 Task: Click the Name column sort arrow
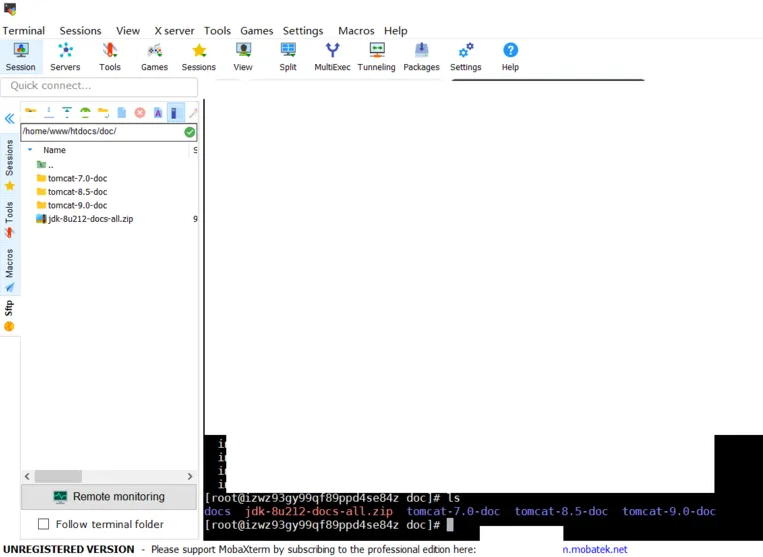30,150
